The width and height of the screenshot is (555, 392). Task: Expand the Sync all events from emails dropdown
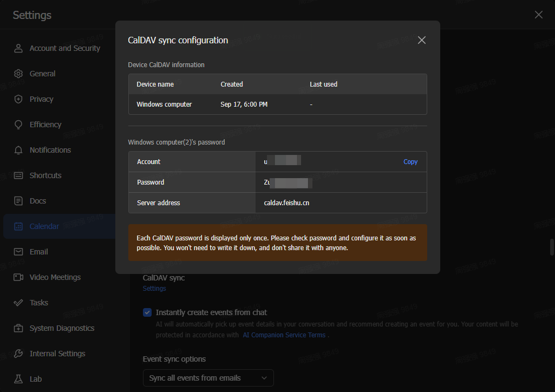click(x=208, y=378)
